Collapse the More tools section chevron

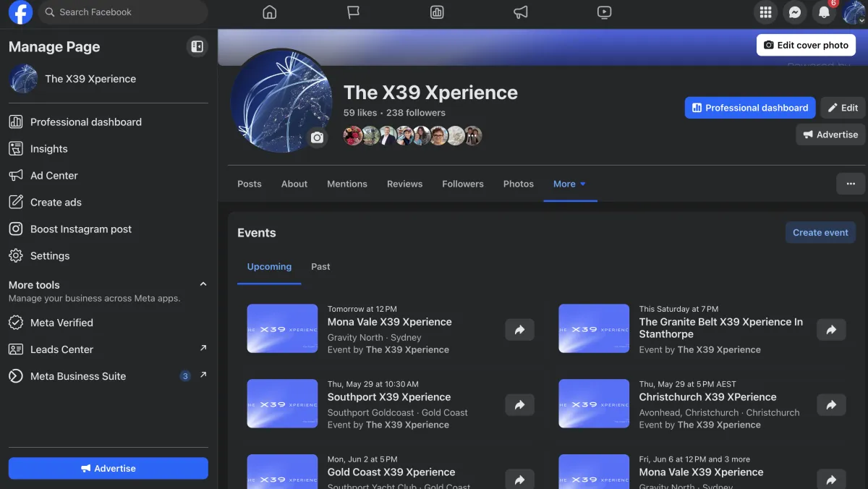pyautogui.click(x=203, y=284)
